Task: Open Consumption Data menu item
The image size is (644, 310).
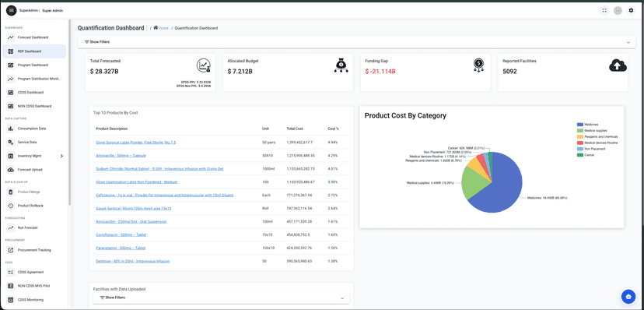Action: pos(32,129)
